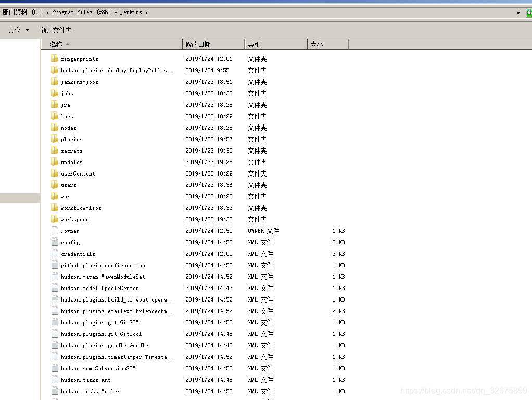Click the 2019/1/24 12:59 date of .owner

[x=209, y=231]
